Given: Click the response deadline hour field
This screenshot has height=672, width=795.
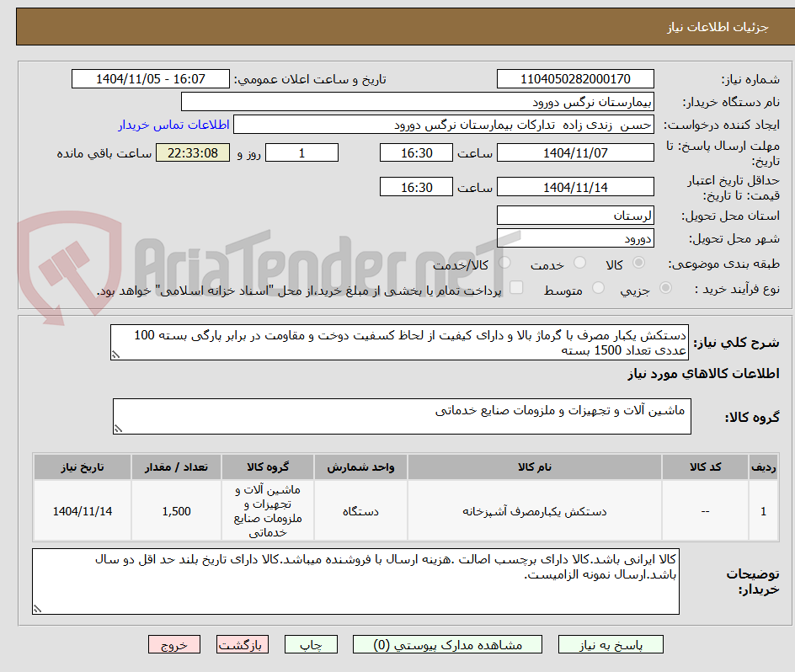Looking at the screenshot, I should pos(416,152).
